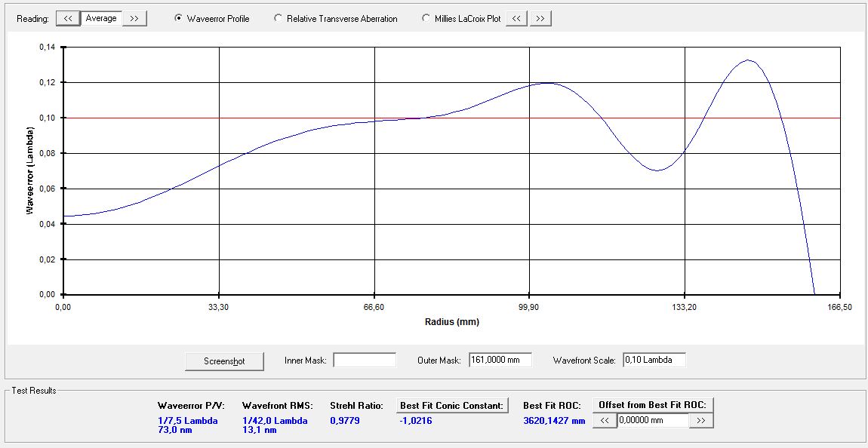Click the Best Fit Conic Constant button
This screenshot has height=448, width=868.
click(x=452, y=406)
